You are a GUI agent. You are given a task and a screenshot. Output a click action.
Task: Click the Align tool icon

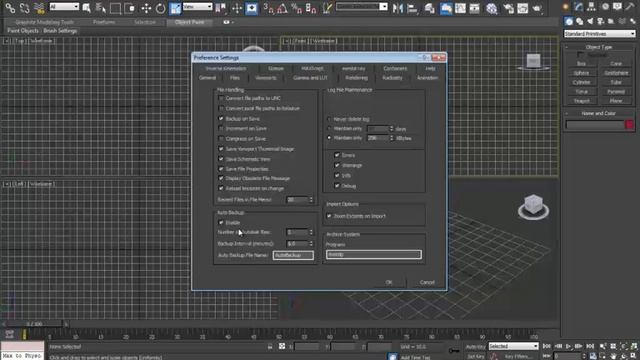click(x=413, y=8)
